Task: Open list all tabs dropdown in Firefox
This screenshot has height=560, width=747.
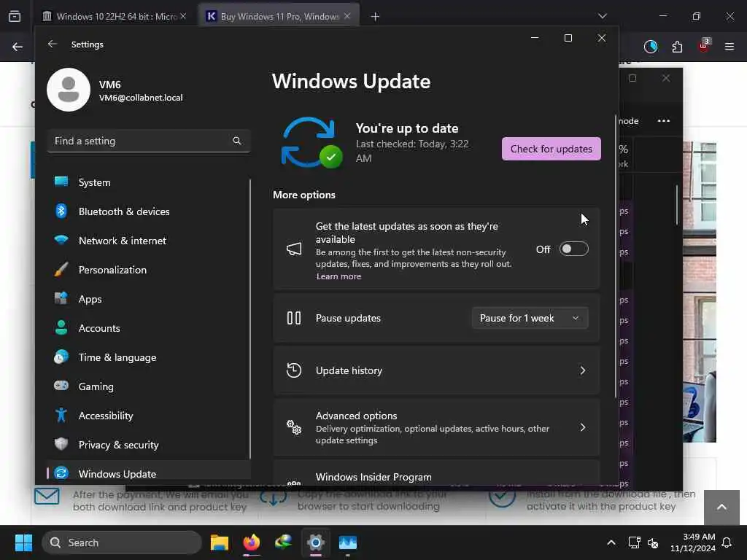Action: 603,16
